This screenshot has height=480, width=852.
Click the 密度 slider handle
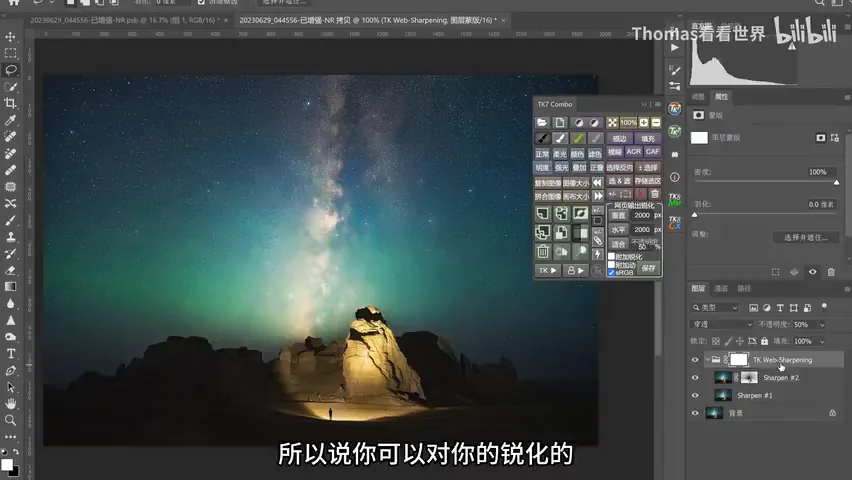point(836,183)
